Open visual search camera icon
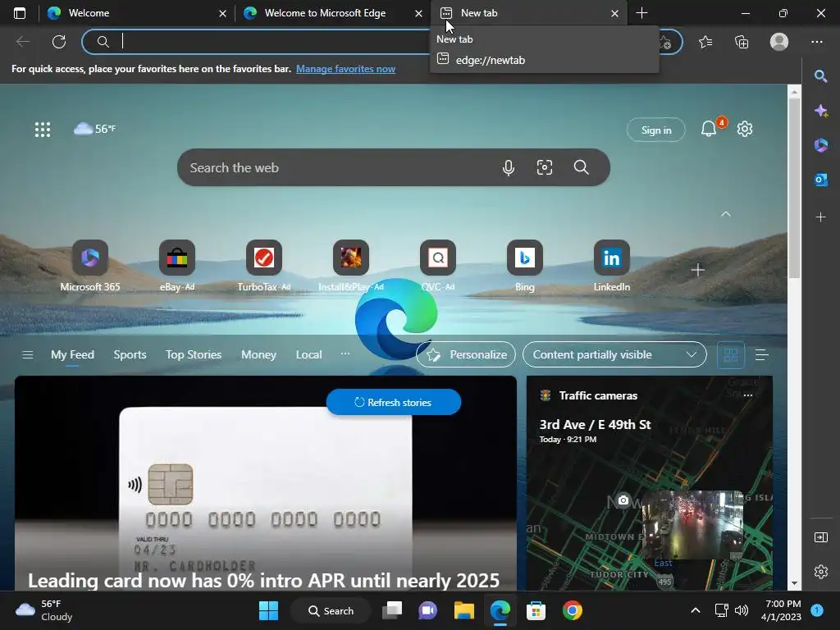The image size is (840, 630). click(545, 167)
